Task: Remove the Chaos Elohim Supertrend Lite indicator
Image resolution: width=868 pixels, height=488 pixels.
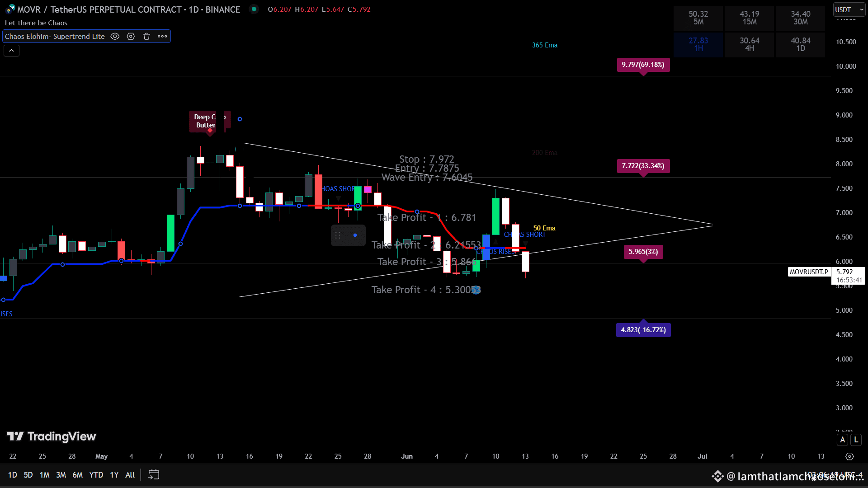Action: (x=146, y=37)
